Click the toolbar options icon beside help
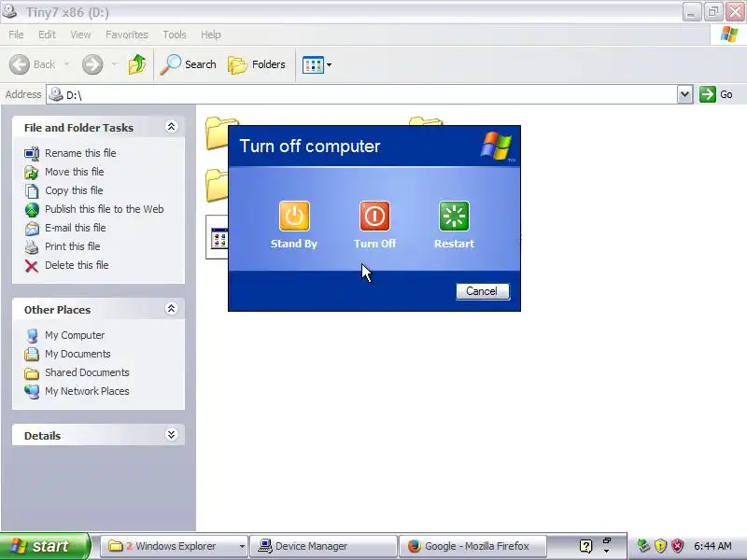 pos(607,546)
